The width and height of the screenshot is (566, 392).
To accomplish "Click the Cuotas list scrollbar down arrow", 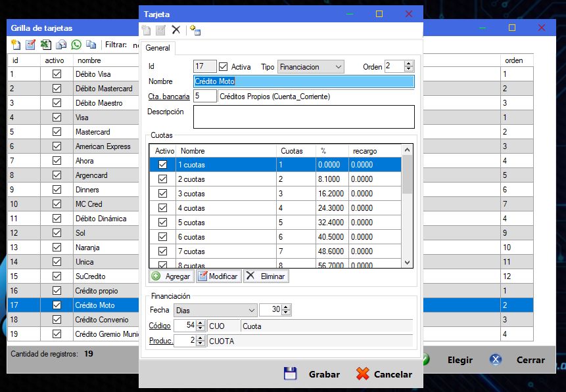I will (x=407, y=263).
